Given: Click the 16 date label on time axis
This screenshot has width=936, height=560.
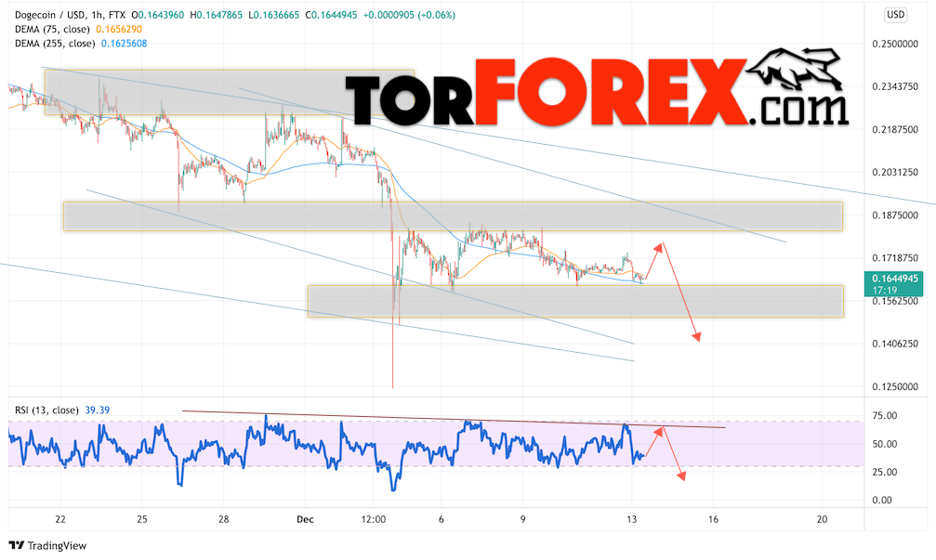Looking at the screenshot, I should (x=713, y=519).
